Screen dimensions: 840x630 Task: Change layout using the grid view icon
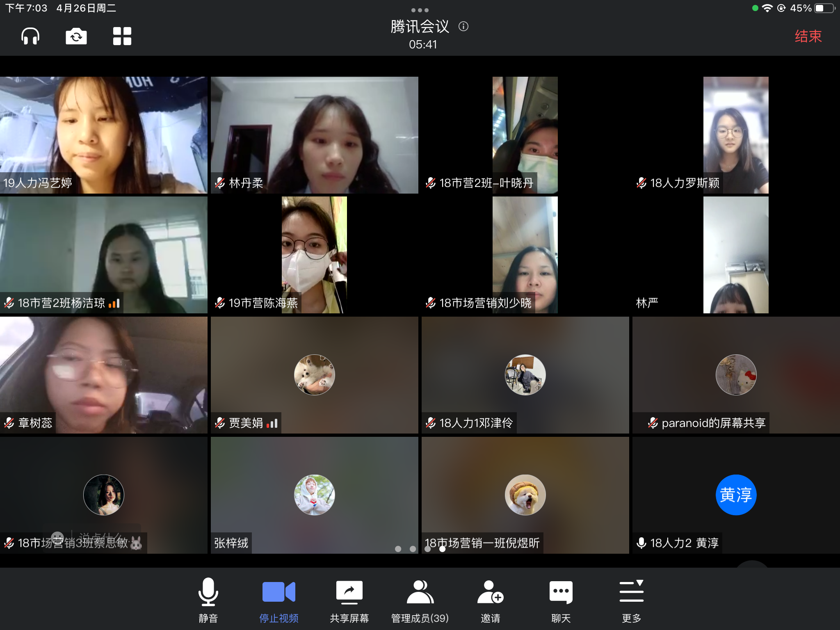[x=122, y=36]
